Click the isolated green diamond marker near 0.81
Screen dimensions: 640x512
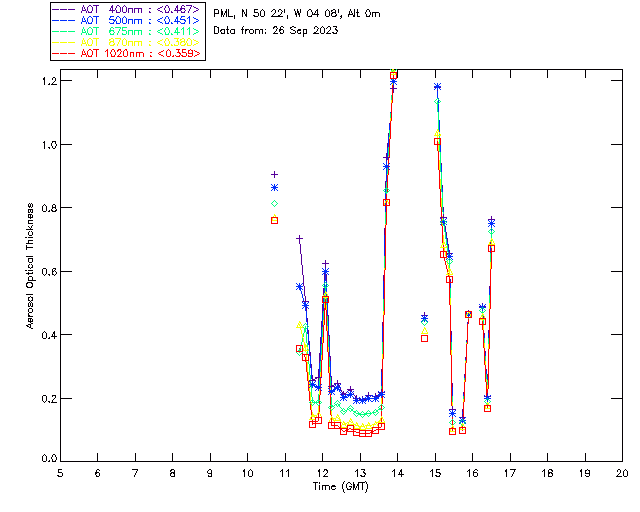click(x=275, y=204)
